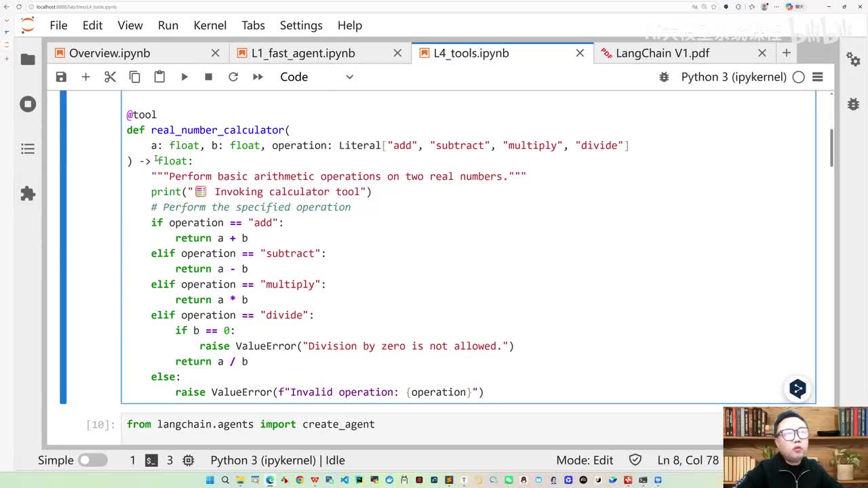The width and height of the screenshot is (868, 488).
Task: Restart kernel and run all cells
Action: click(x=258, y=77)
